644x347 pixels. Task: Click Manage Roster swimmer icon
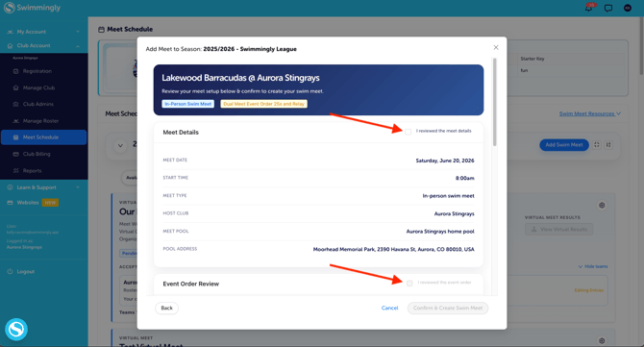point(15,121)
